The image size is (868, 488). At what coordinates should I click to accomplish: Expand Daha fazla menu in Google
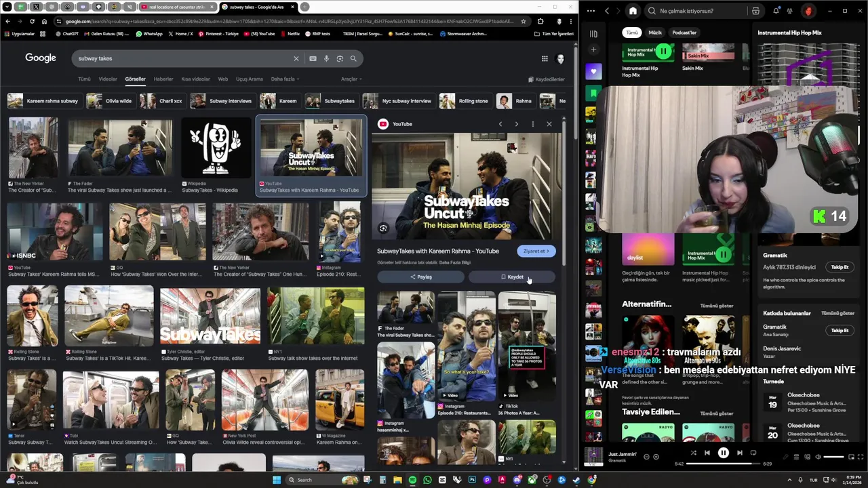click(285, 79)
